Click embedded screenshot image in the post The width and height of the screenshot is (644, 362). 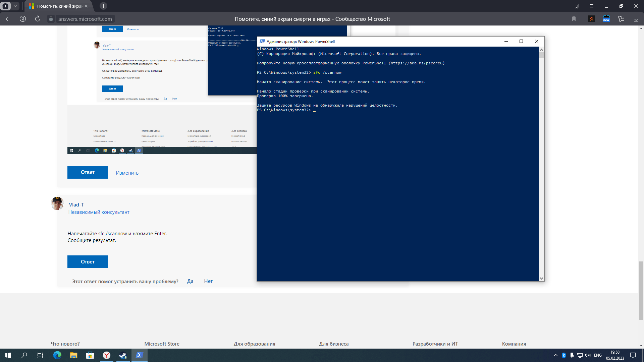[162, 90]
